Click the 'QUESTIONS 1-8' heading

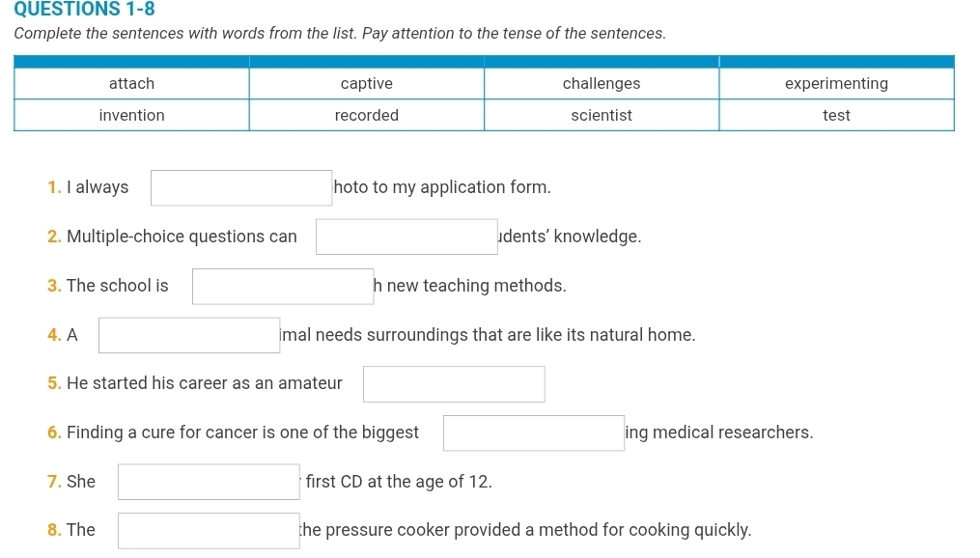pos(77,9)
